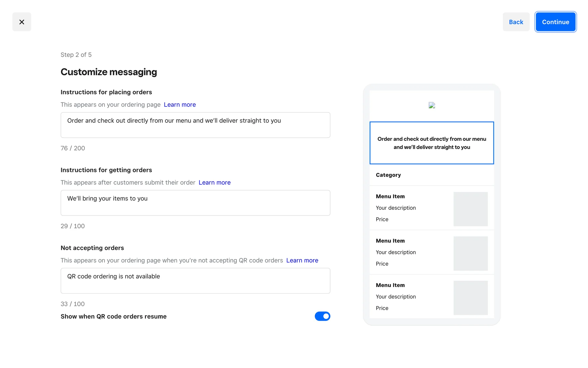The image size is (588, 368).
Task: Click the Customize messaging heading
Action: tap(108, 72)
